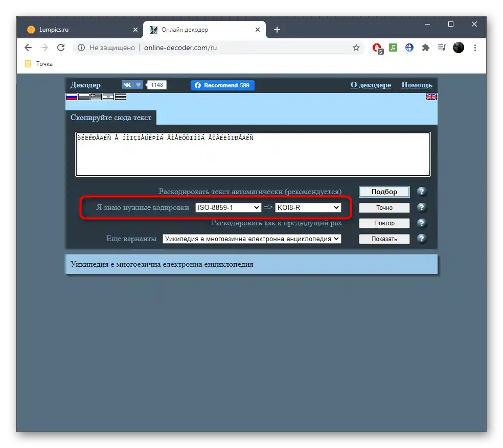Image resolution: width=503 pixels, height=448 pixels.
Task: Select the Russian flag language
Action: point(72,97)
